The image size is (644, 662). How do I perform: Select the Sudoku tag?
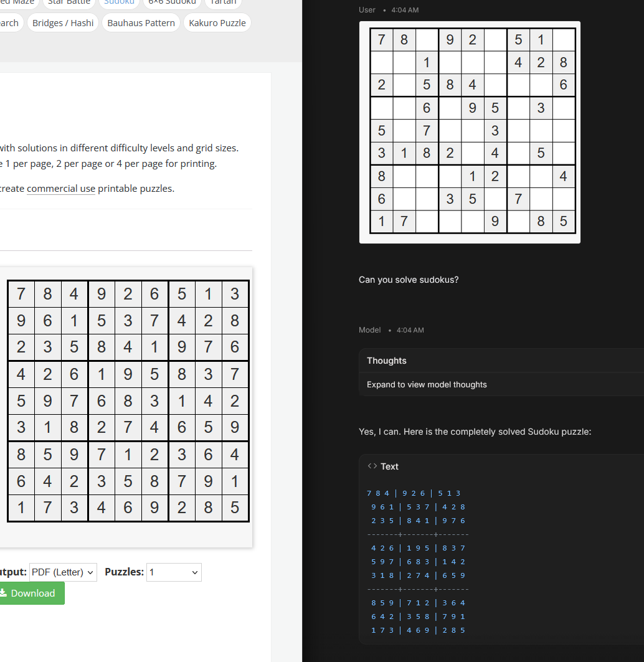point(119,2)
